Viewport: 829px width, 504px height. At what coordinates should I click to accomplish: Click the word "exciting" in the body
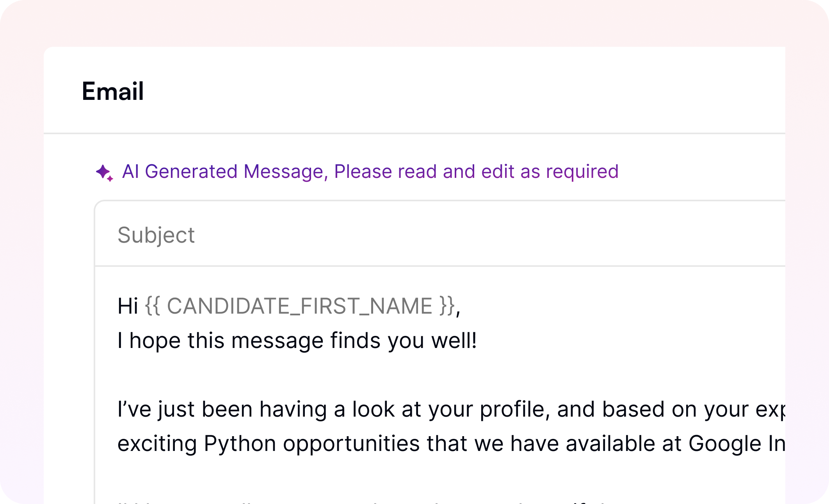[x=157, y=444]
